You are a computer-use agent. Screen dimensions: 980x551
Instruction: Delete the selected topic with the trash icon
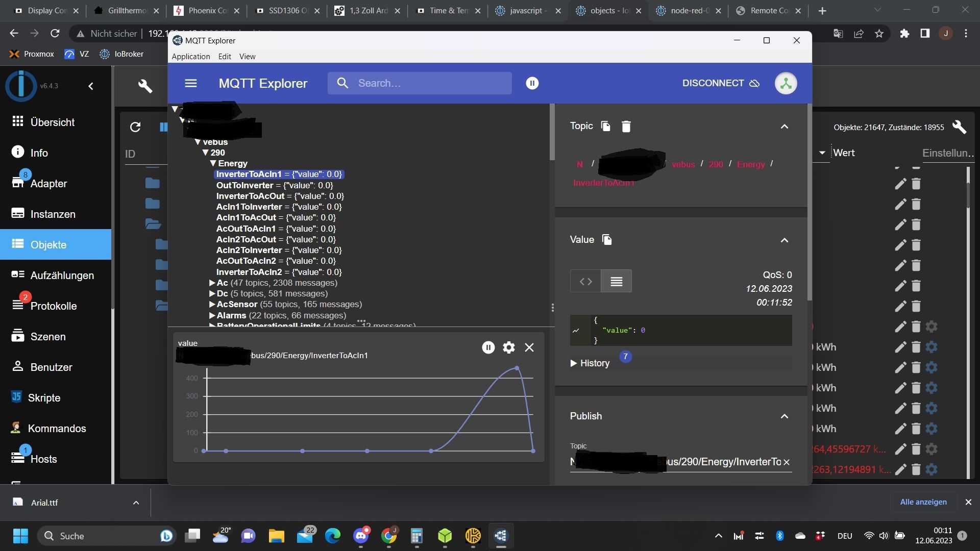coord(626,126)
